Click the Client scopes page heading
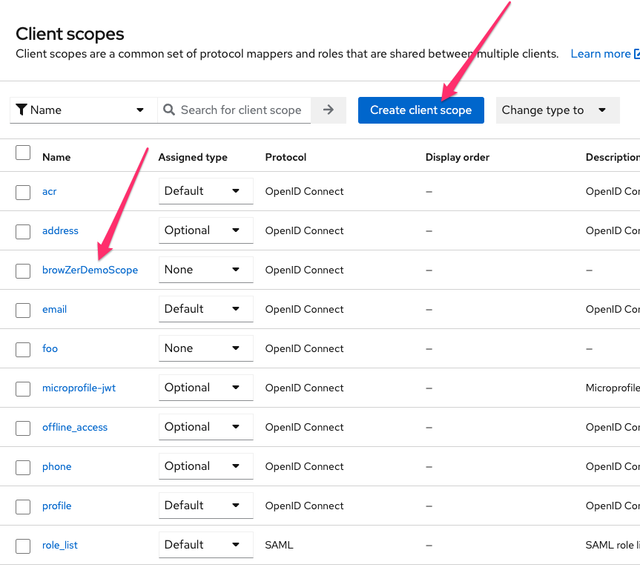640x578 pixels. pos(70,34)
